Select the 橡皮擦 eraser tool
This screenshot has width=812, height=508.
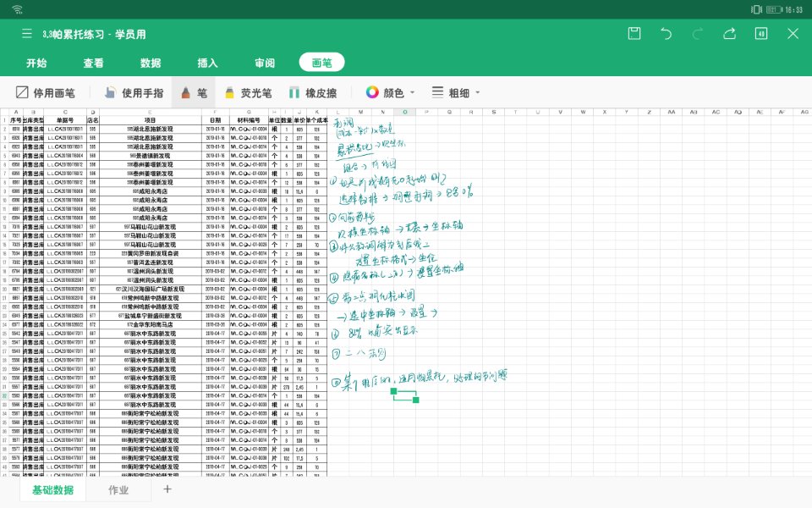click(x=313, y=93)
